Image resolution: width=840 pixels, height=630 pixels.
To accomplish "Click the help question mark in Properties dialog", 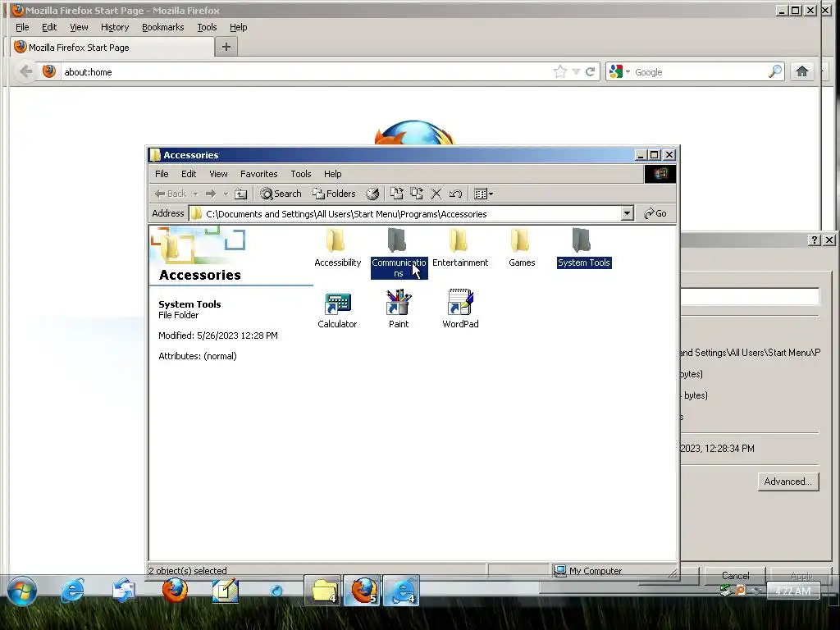I will pyautogui.click(x=815, y=240).
